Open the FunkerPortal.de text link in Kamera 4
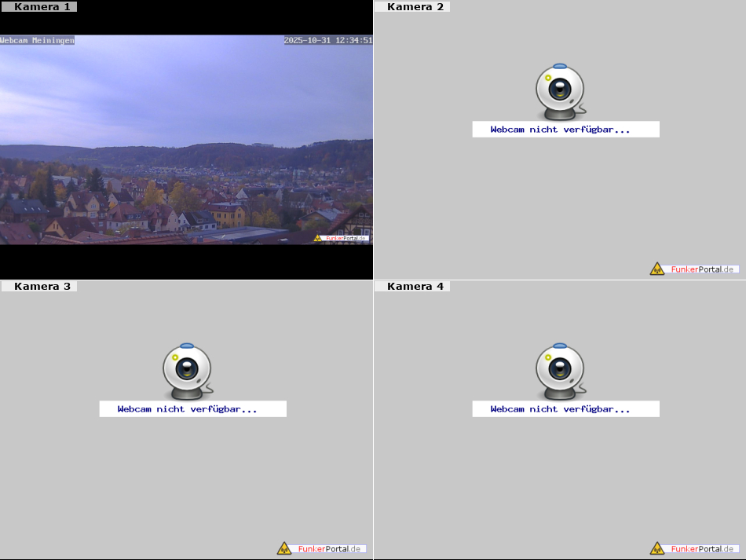The height and width of the screenshot is (560, 746). (702, 548)
